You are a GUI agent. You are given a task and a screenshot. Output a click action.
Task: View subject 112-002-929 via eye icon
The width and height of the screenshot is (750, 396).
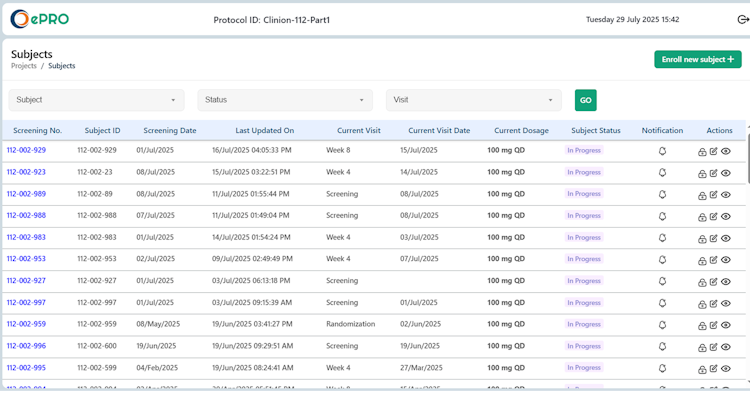pos(726,152)
